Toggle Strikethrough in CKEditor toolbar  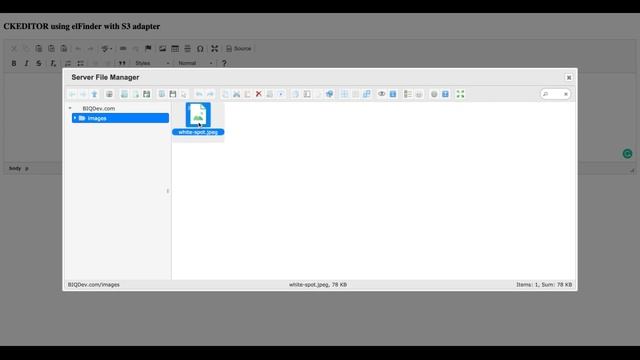[39, 63]
